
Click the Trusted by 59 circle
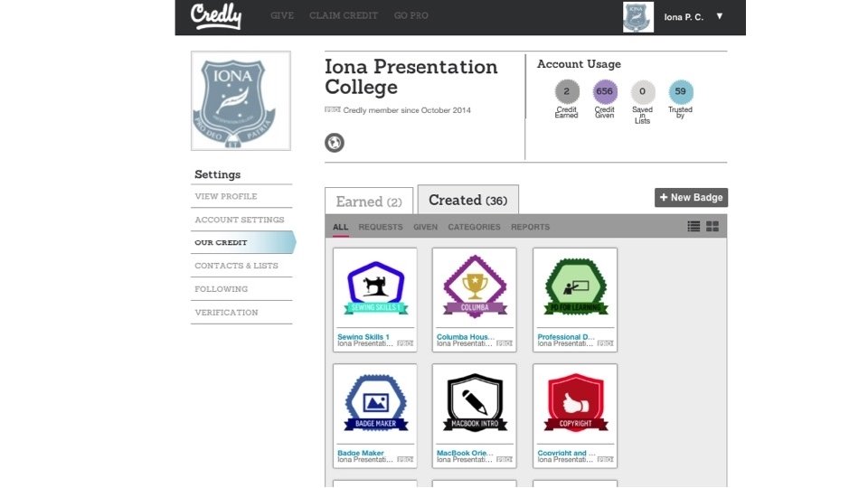(x=680, y=91)
